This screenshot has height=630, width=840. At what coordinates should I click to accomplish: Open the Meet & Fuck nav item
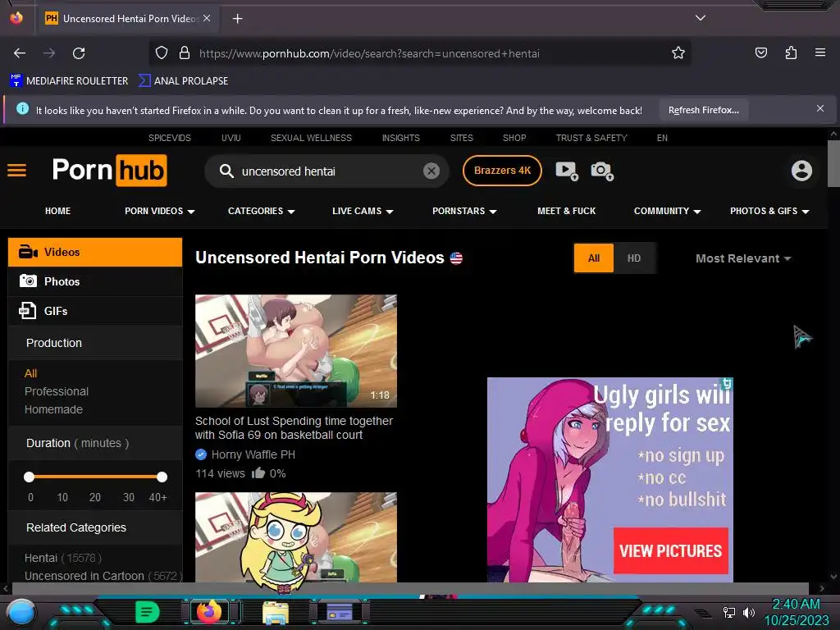point(566,211)
